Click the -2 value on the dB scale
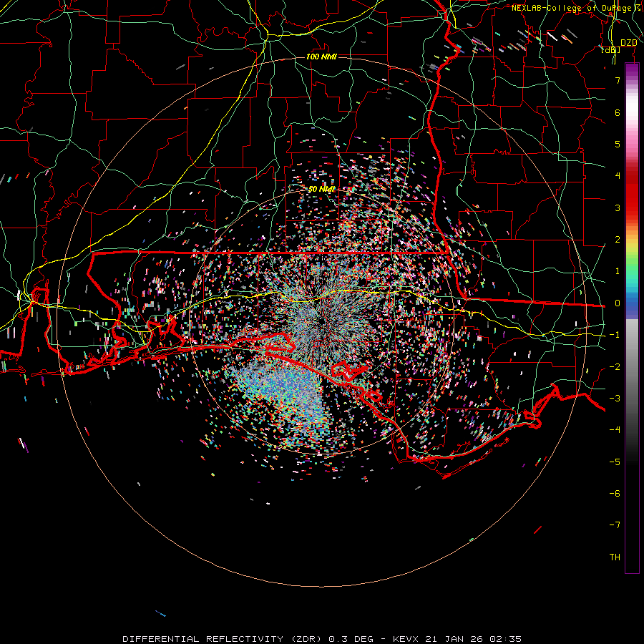 tap(615, 367)
